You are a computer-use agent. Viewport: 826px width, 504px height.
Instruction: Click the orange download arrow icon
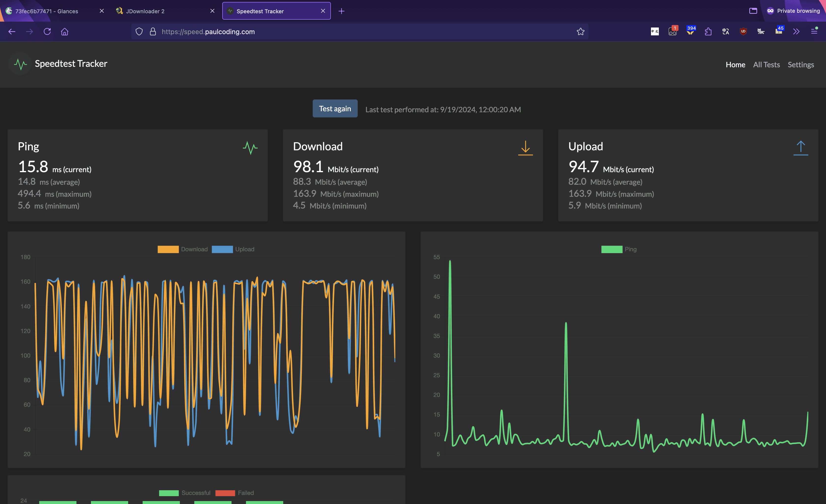coord(525,148)
